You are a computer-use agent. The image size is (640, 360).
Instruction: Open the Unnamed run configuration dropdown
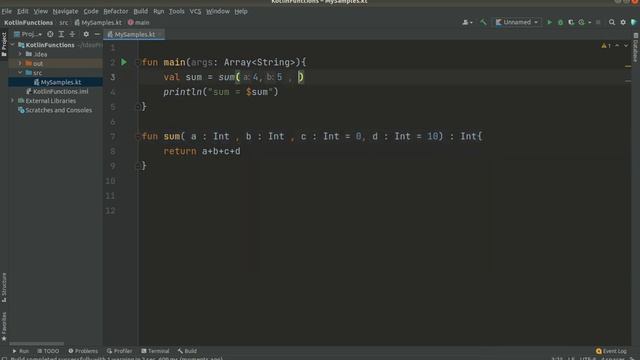[x=517, y=22]
